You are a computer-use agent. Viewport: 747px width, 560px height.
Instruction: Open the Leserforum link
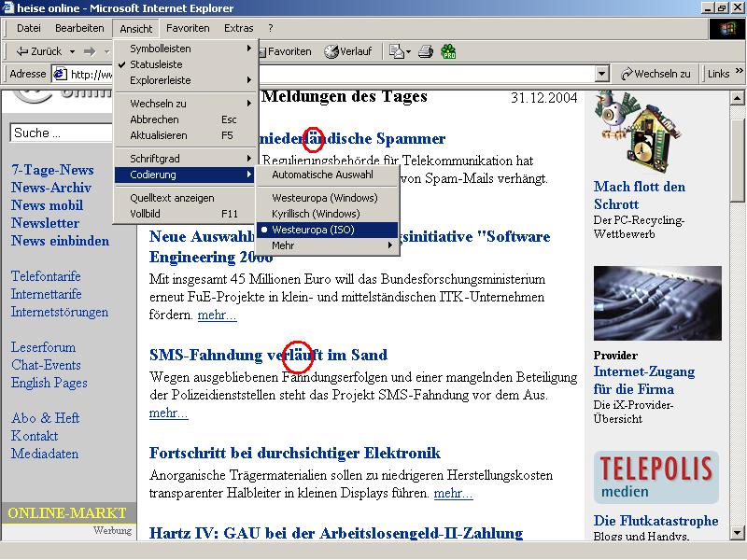click(x=43, y=347)
